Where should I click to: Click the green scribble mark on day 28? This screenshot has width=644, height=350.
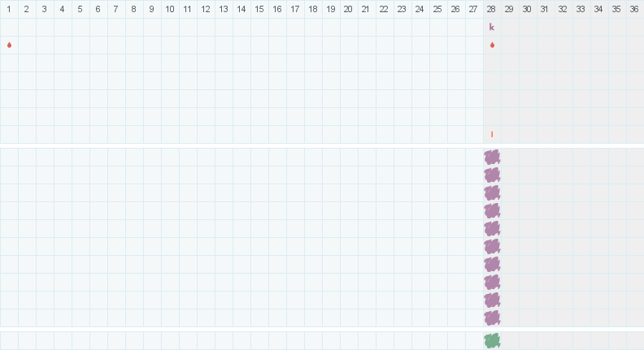(492, 340)
